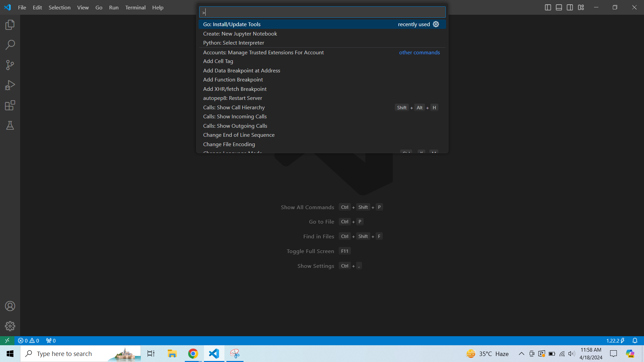Image resolution: width=644 pixels, height=362 pixels.
Task: Toggle the Secondary Side Bar layout icon
Action: tap(570, 7)
